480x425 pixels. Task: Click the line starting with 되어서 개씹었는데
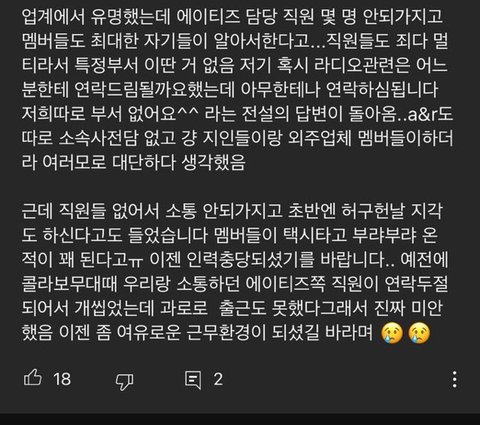point(232,308)
